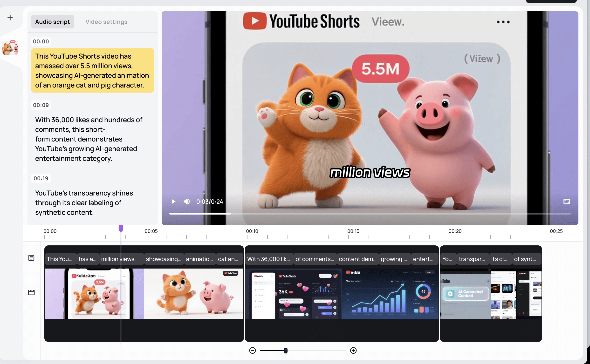Click the purple timeline playhead marker
This screenshot has height=364, width=590.
coord(121,228)
